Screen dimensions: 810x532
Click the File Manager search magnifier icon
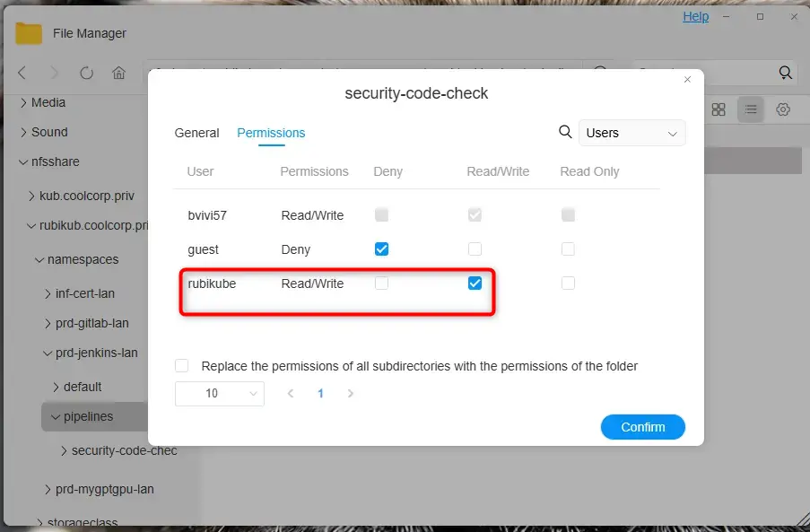[x=786, y=74]
